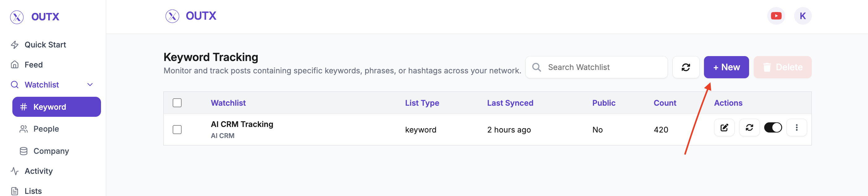
Task: Select the AI CRM Tracking row checkbox
Action: pyautogui.click(x=177, y=129)
